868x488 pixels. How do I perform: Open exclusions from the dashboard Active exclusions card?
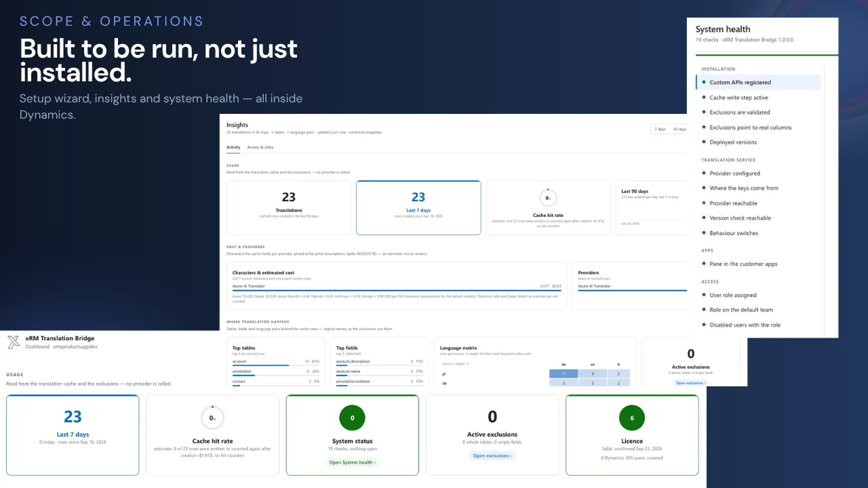pos(492,455)
